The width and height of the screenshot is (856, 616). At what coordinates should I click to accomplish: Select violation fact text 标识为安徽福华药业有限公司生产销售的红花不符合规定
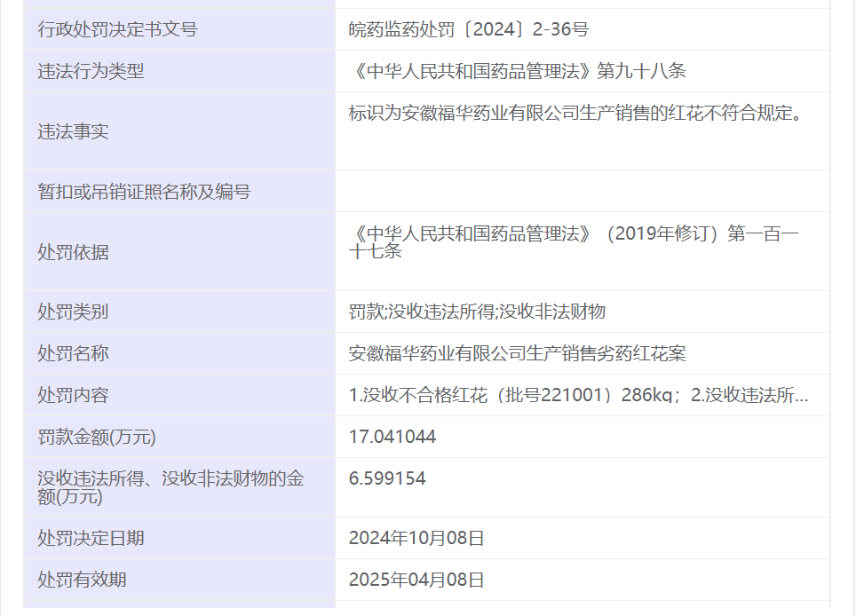click(x=576, y=113)
